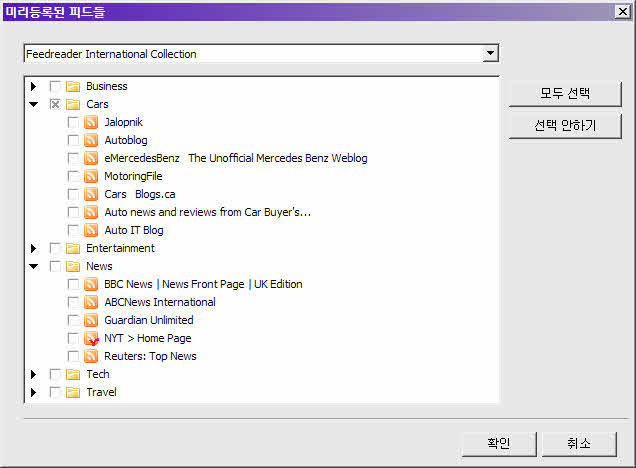Click the Auto IT Blog RSS icon
The height and width of the screenshot is (468, 636).
(x=91, y=230)
